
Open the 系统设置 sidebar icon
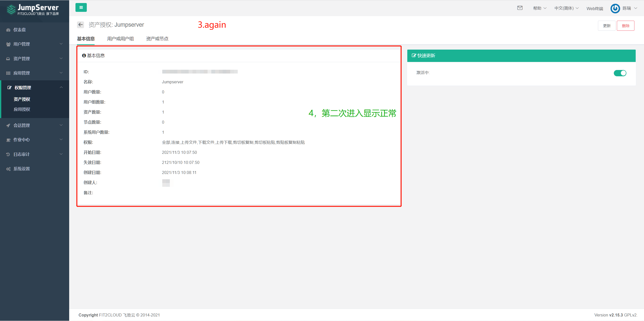pyautogui.click(x=8, y=169)
